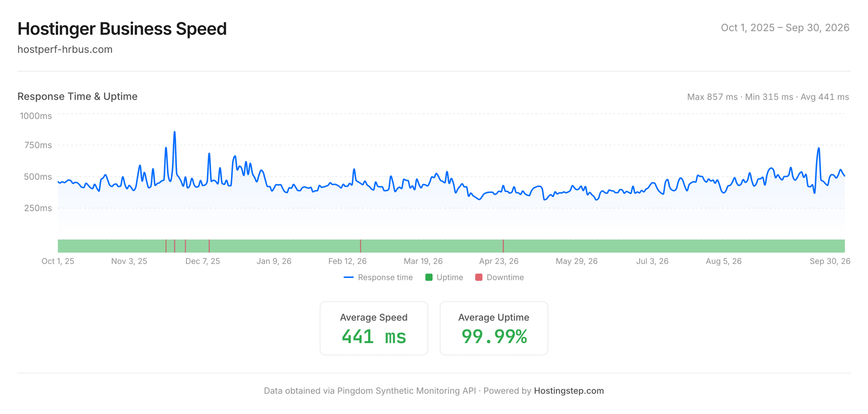Click the Dec 7, 25 axis label

202,261
